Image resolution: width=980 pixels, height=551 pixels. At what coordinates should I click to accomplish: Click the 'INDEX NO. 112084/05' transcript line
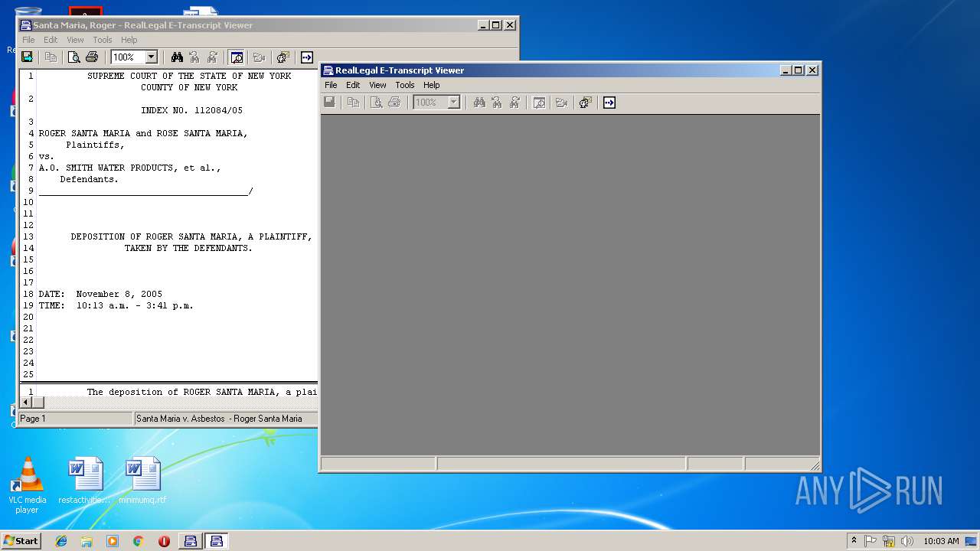click(x=191, y=110)
